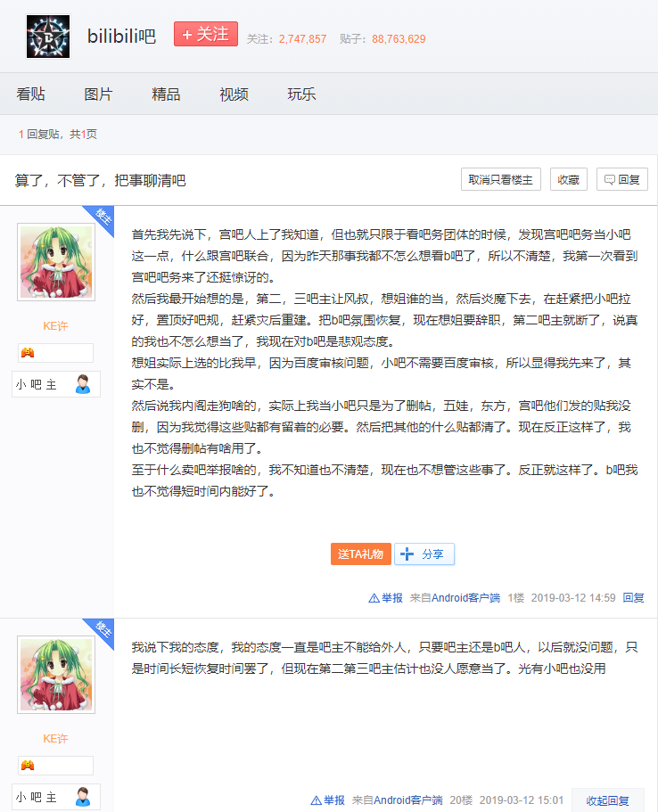Click 回复 link on first floor post
This screenshot has width=658, height=812.
point(633,598)
